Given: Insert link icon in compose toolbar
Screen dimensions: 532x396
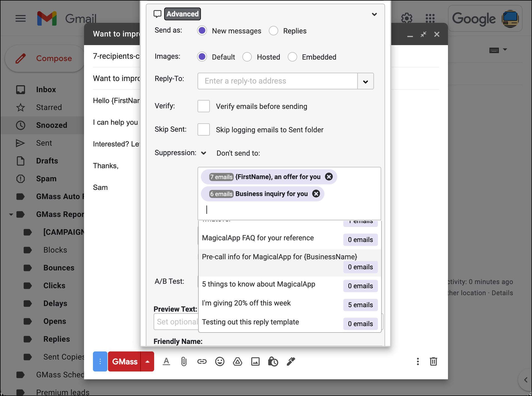Looking at the screenshot, I should click(x=202, y=361).
